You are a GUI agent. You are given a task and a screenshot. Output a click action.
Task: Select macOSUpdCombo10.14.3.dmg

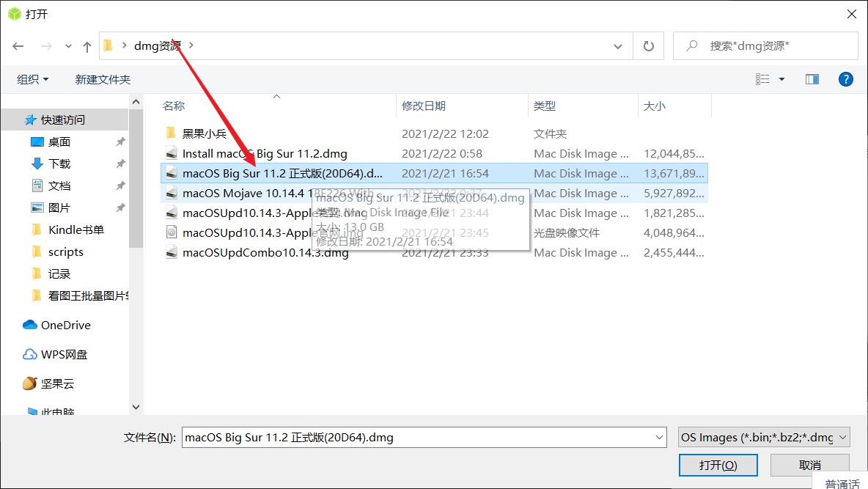265,253
